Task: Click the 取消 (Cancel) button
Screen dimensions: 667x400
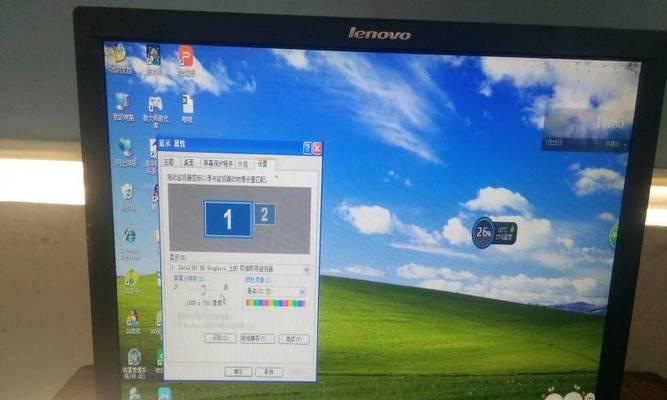Action: click(269, 372)
